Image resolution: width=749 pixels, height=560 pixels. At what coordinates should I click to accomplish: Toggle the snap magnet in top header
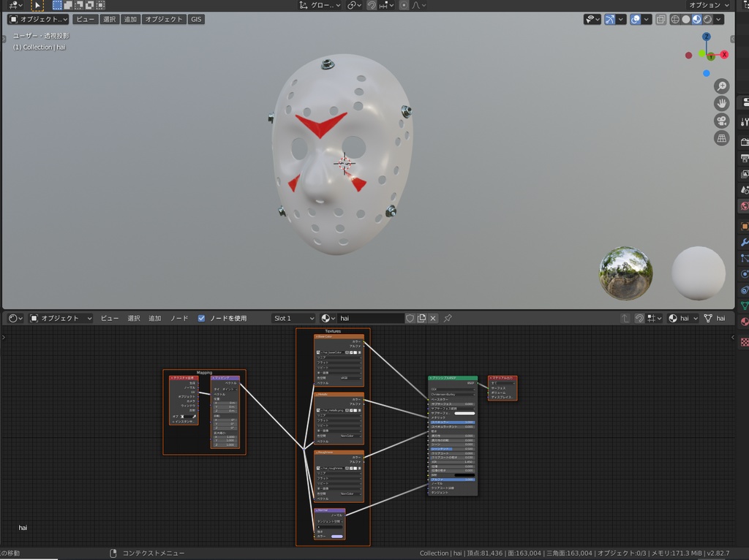tap(372, 5)
